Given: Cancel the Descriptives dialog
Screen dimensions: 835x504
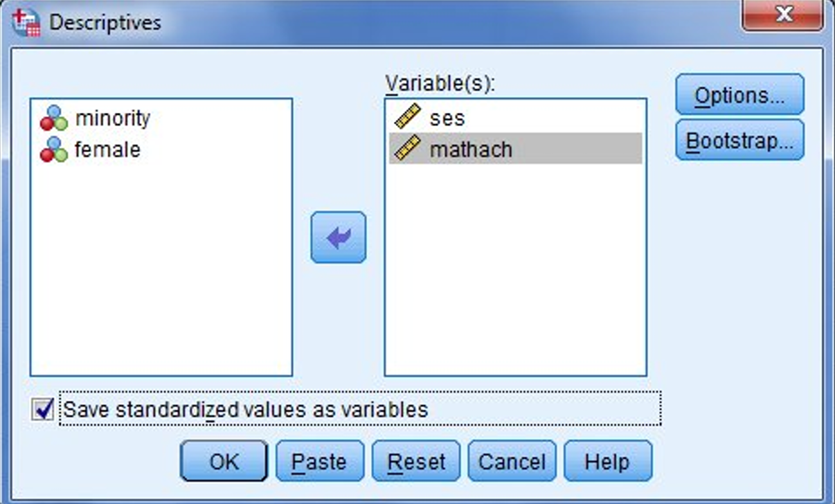Looking at the screenshot, I should pyautogui.click(x=512, y=461).
